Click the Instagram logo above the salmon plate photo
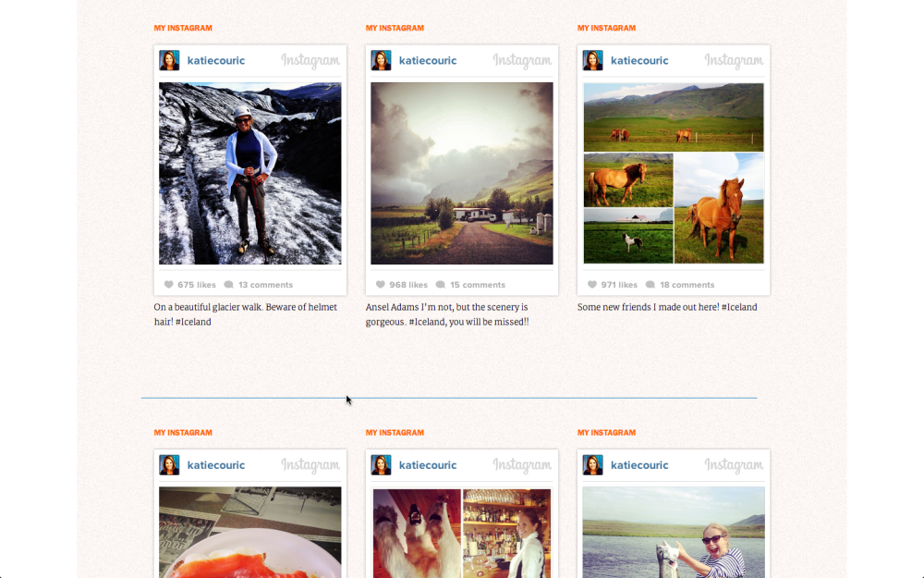924x578 pixels. click(310, 465)
